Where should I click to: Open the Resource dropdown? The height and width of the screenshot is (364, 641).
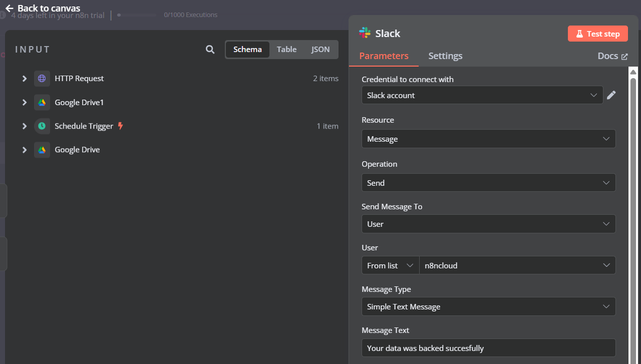(488, 139)
